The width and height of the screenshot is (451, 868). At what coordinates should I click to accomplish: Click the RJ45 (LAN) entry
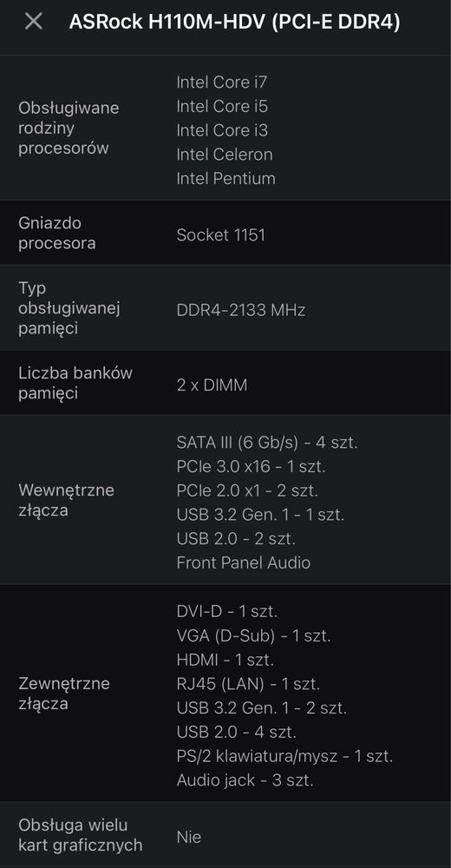(x=248, y=684)
